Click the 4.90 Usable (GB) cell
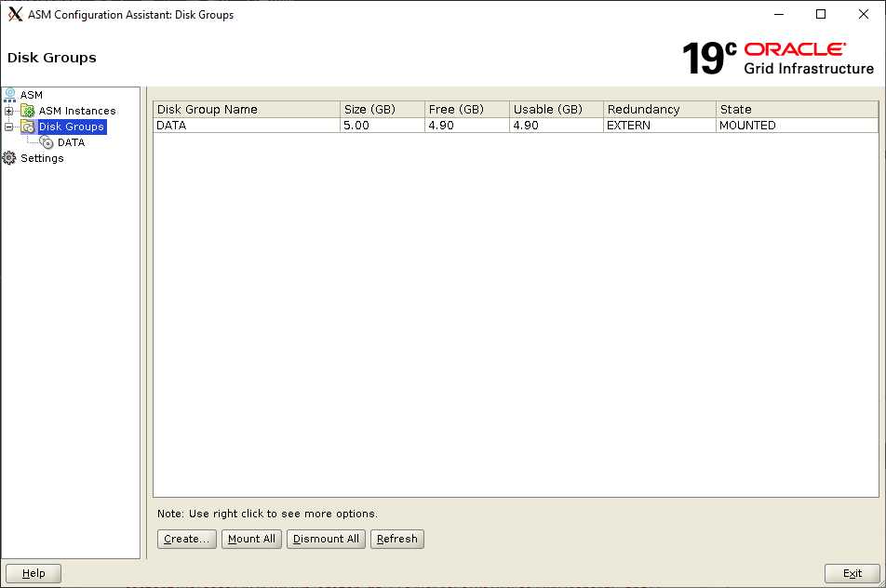 [557, 126]
